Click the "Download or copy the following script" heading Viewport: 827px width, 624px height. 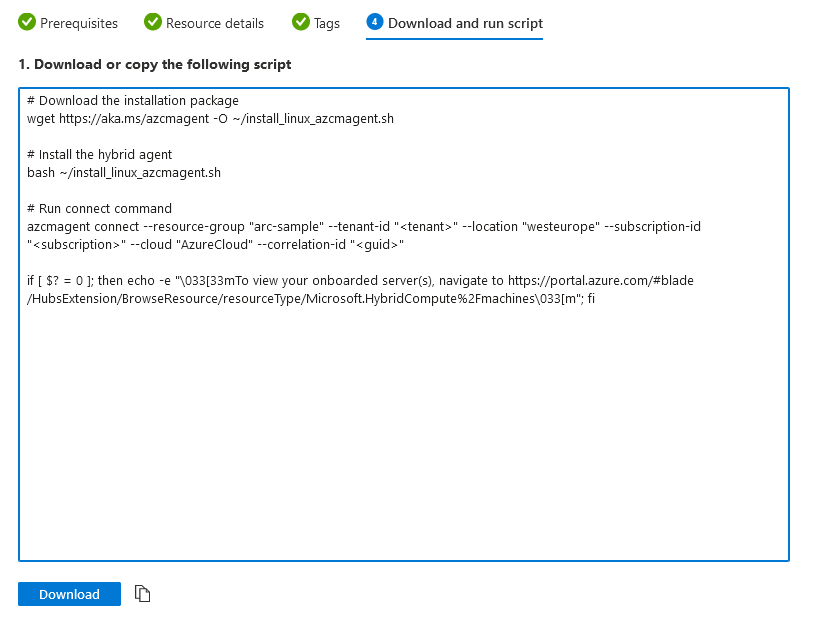point(155,64)
